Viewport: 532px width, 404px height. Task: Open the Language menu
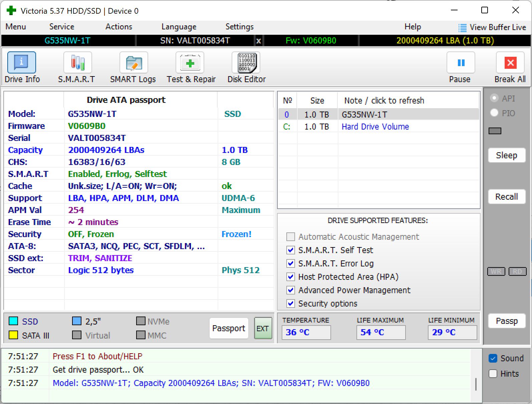click(x=179, y=27)
